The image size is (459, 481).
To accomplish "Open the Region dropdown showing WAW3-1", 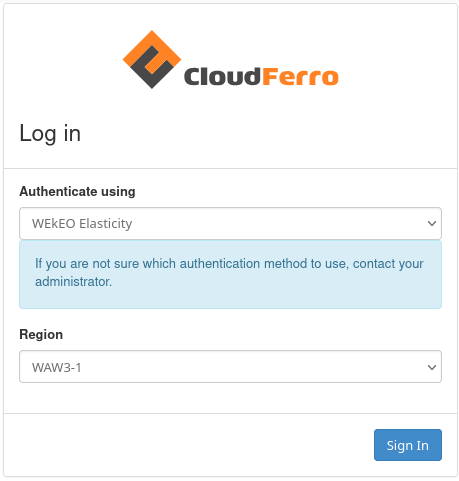I will coord(230,366).
